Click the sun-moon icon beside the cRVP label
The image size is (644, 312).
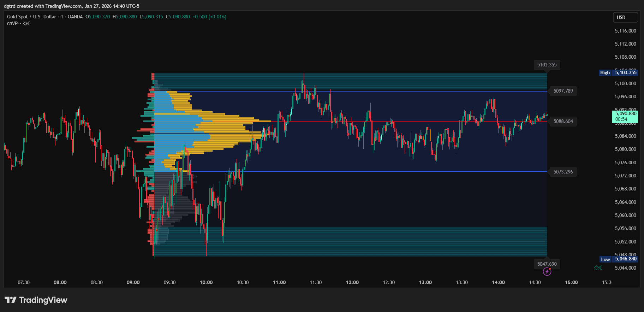coord(26,24)
